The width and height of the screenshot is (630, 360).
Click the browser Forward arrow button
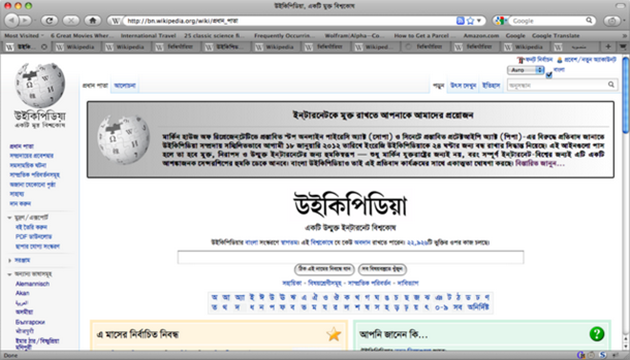(x=25, y=20)
